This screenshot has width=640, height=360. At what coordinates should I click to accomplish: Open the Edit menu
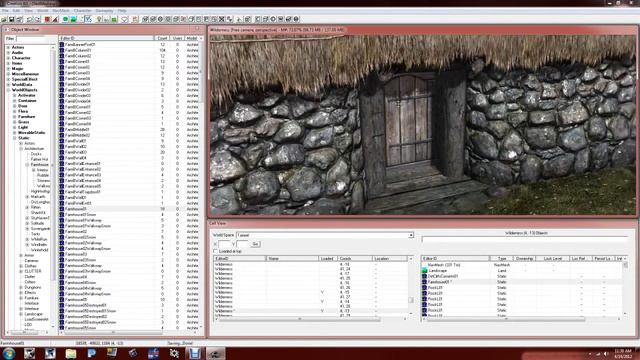pyautogui.click(x=16, y=11)
